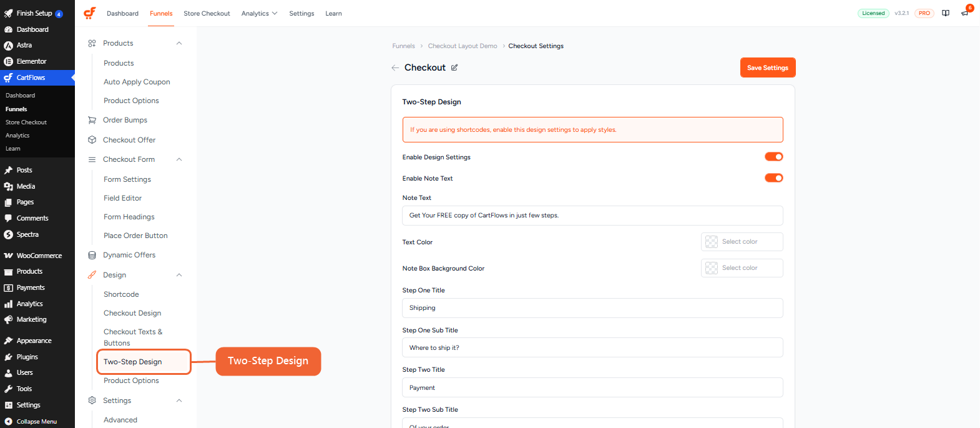
Task: Select Auto Apply Coupon menu item
Action: pos(137,82)
